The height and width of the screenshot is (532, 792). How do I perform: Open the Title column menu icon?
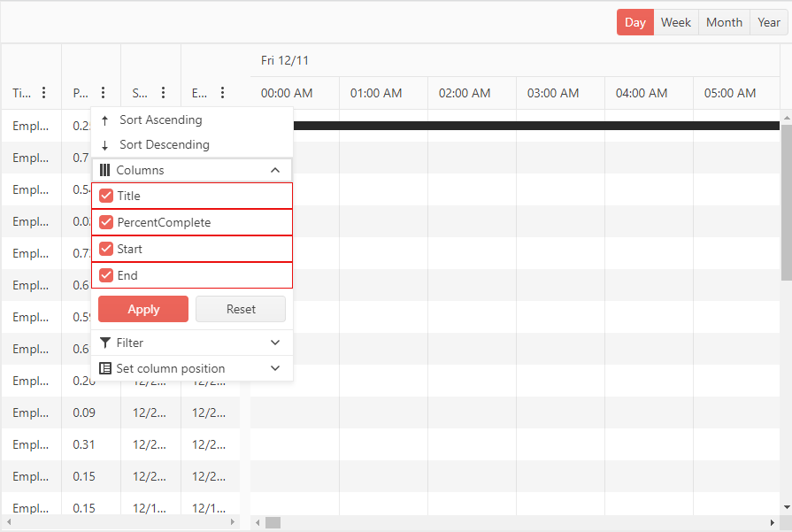(42, 93)
